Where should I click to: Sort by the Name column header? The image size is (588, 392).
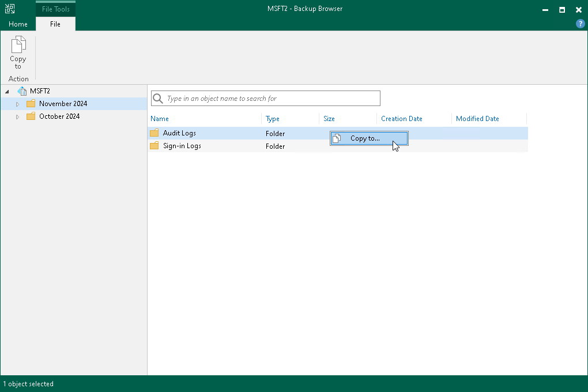pyautogui.click(x=160, y=119)
